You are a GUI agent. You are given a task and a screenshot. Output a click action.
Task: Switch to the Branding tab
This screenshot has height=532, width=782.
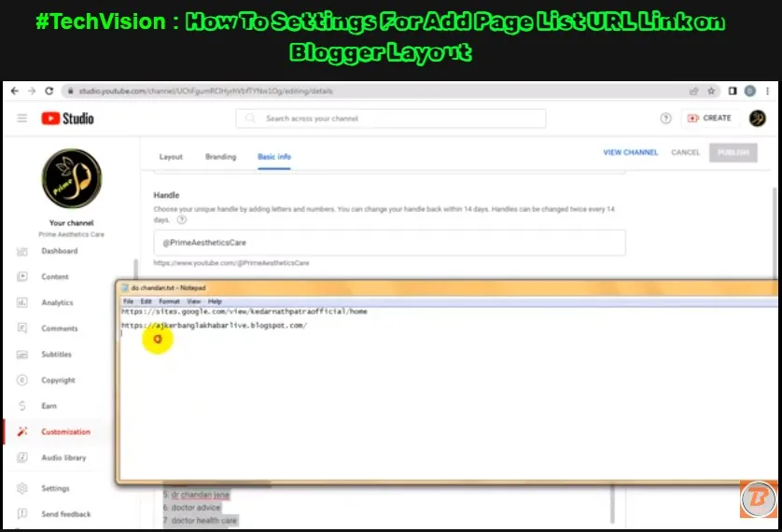[x=220, y=157]
